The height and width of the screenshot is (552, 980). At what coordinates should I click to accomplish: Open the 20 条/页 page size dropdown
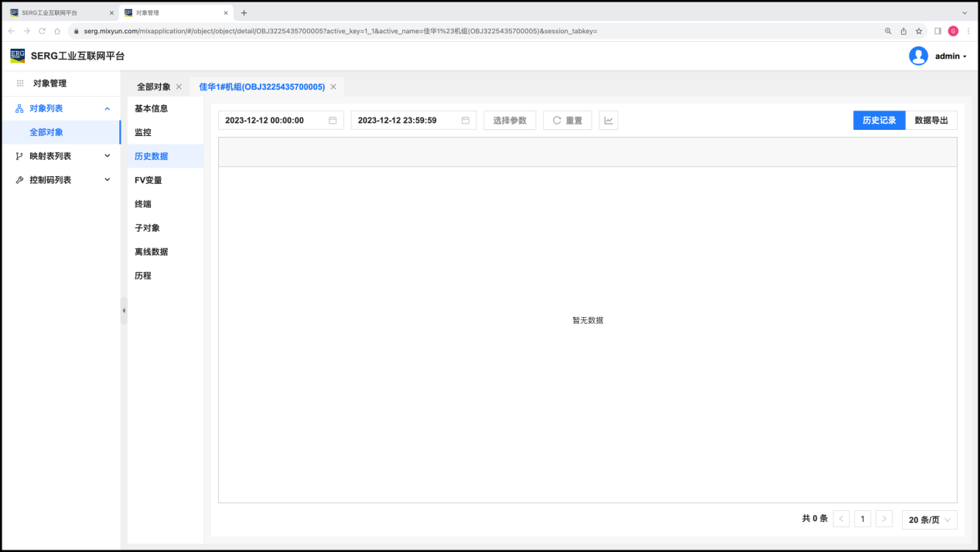(929, 520)
